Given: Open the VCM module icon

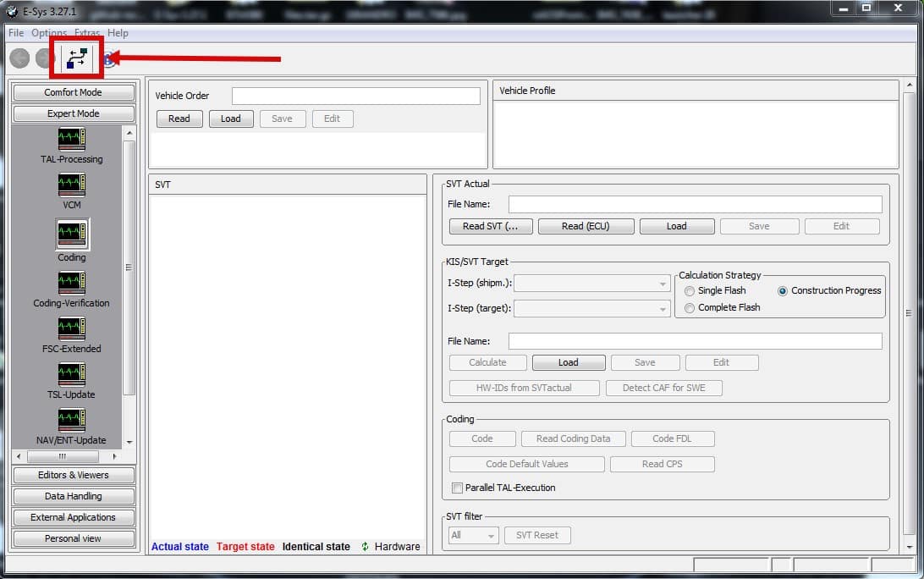Looking at the screenshot, I should click(71, 185).
